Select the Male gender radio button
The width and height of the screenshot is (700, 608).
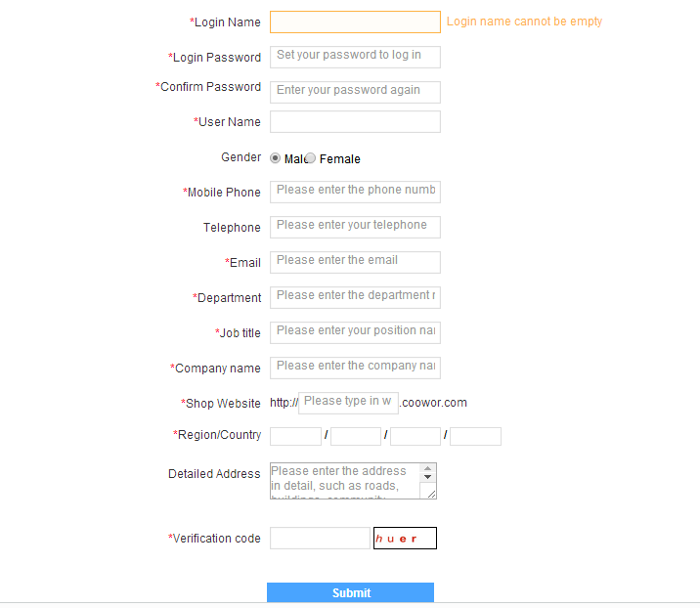[x=276, y=158]
